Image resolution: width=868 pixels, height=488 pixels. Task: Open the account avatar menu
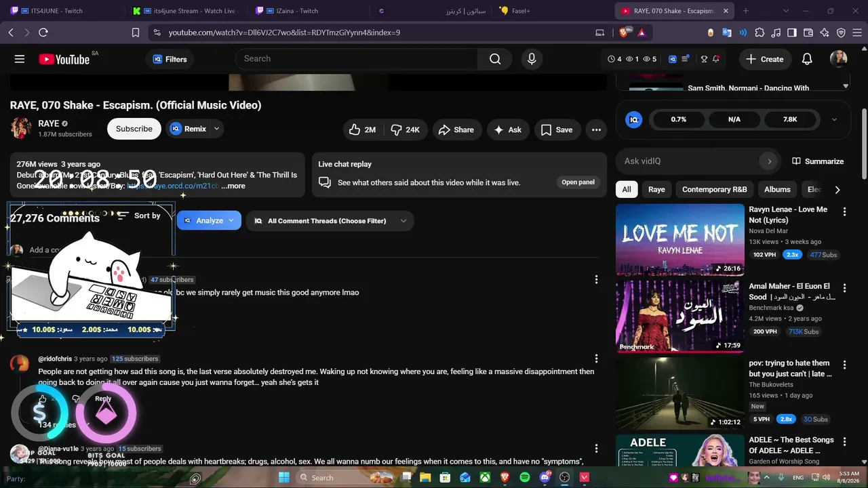(839, 59)
